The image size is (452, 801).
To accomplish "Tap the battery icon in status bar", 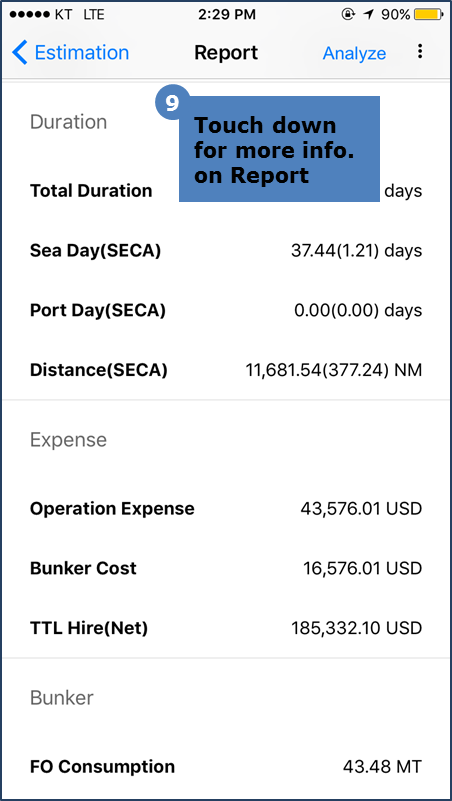I will click(429, 15).
